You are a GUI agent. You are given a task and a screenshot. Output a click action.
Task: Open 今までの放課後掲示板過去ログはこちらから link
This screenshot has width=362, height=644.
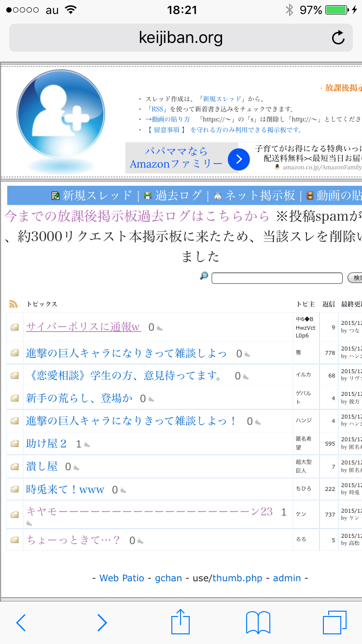coord(137,216)
